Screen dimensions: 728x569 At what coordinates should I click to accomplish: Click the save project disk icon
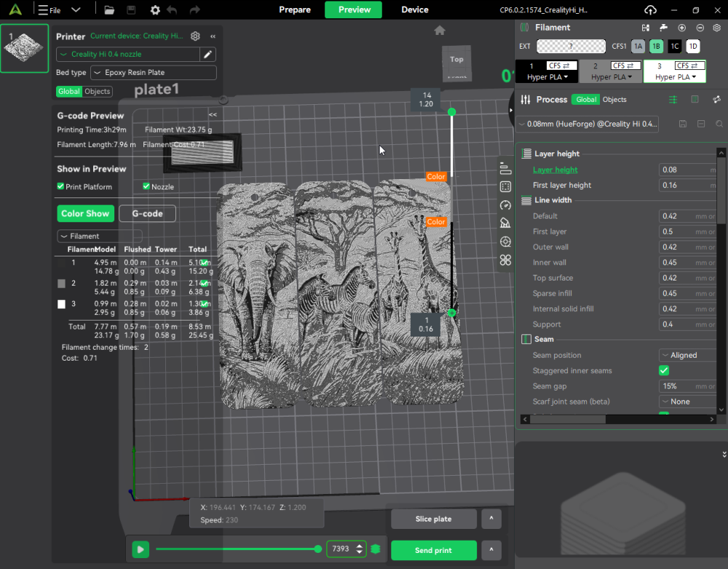pos(131,9)
